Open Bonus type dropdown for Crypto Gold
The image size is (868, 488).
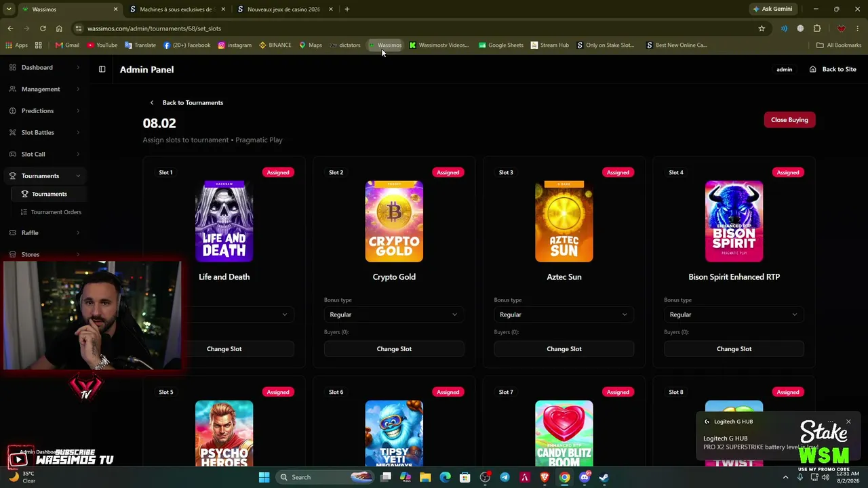click(394, 314)
